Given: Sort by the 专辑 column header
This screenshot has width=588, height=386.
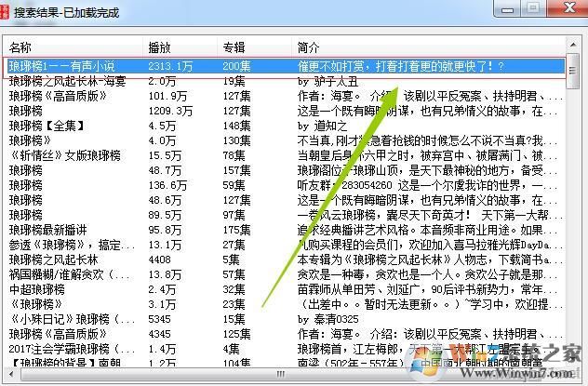Looking at the screenshot, I should (255, 47).
